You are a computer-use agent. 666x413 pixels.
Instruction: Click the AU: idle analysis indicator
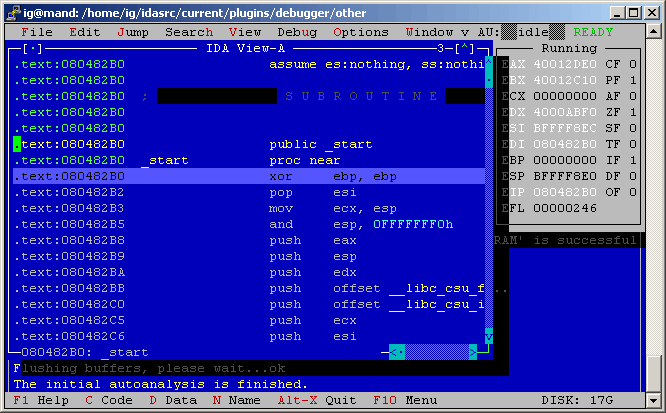pyautogui.click(x=521, y=32)
